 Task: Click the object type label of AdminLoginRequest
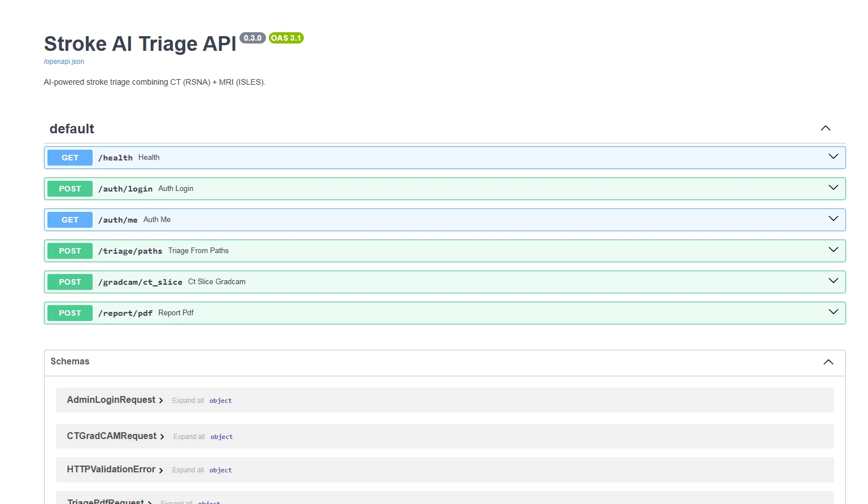pyautogui.click(x=221, y=401)
